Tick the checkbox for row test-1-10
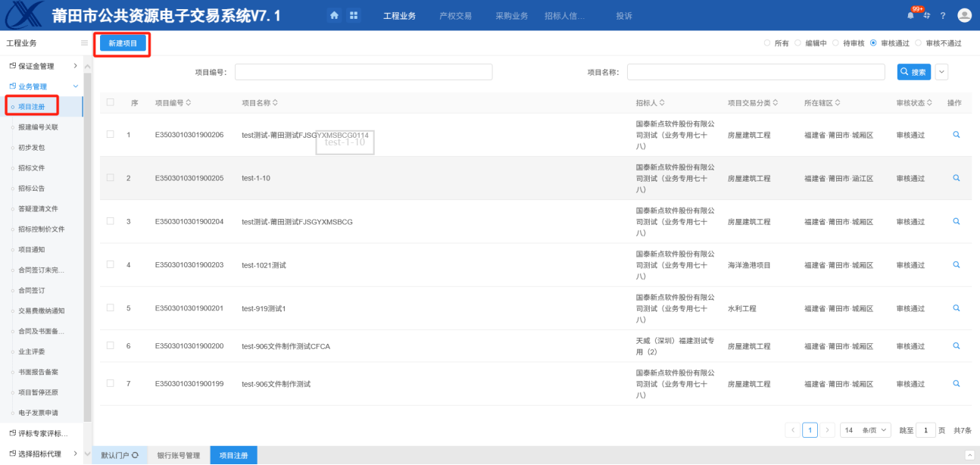 coord(111,178)
